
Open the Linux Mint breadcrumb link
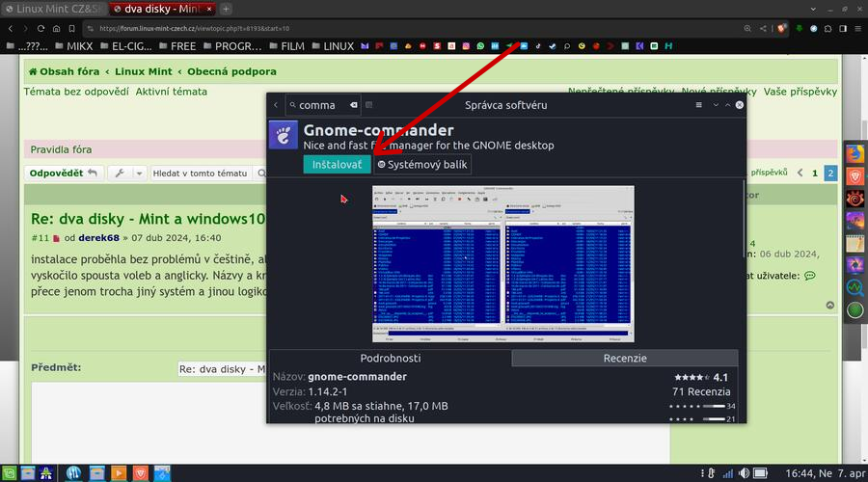point(145,71)
